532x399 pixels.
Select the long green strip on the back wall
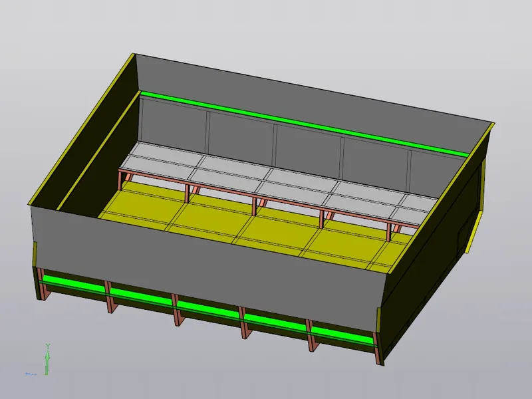pyautogui.click(x=305, y=123)
